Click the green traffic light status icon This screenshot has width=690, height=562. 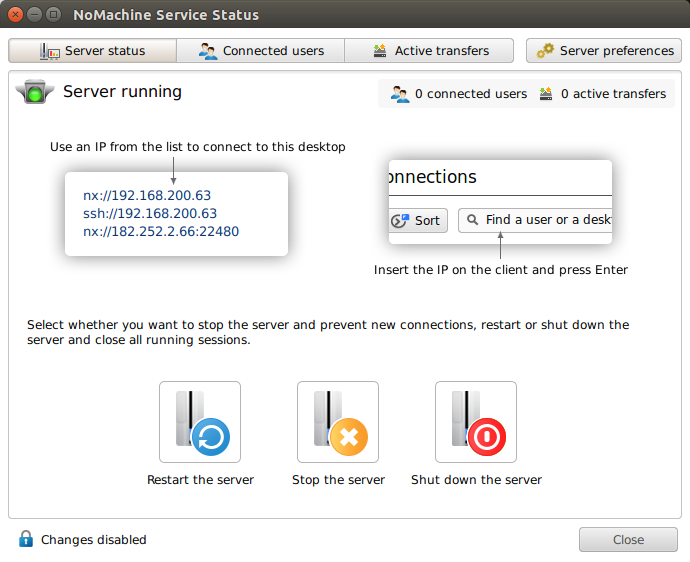click(x=35, y=92)
